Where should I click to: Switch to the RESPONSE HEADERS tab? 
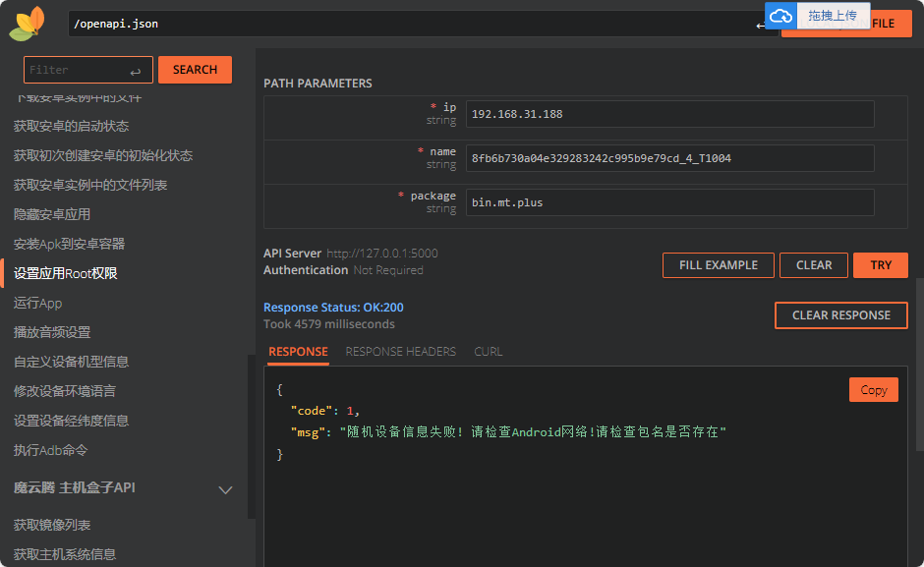point(400,352)
